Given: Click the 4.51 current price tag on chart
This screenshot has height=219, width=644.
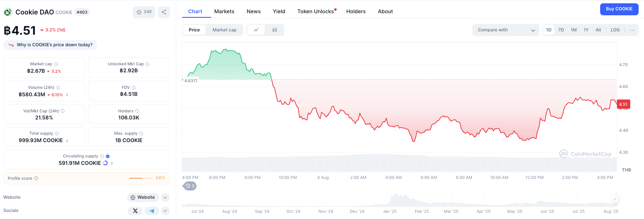Looking at the screenshot, I should coord(623,104).
